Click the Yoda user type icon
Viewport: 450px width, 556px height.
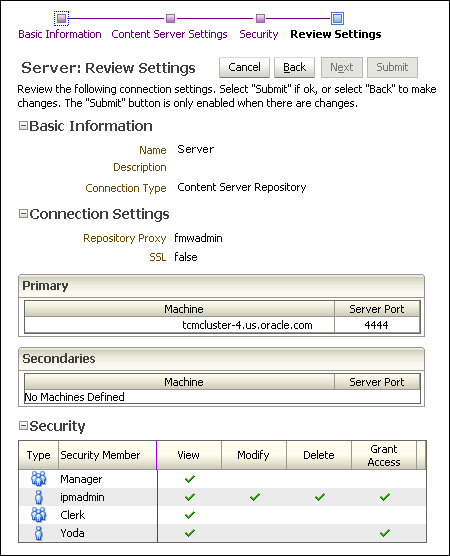(x=39, y=533)
